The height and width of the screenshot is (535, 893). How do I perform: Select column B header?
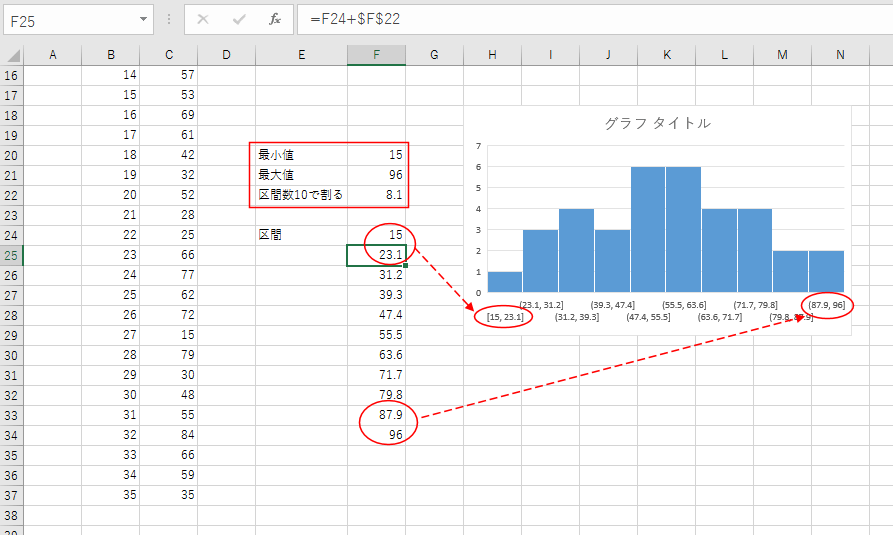click(x=110, y=56)
